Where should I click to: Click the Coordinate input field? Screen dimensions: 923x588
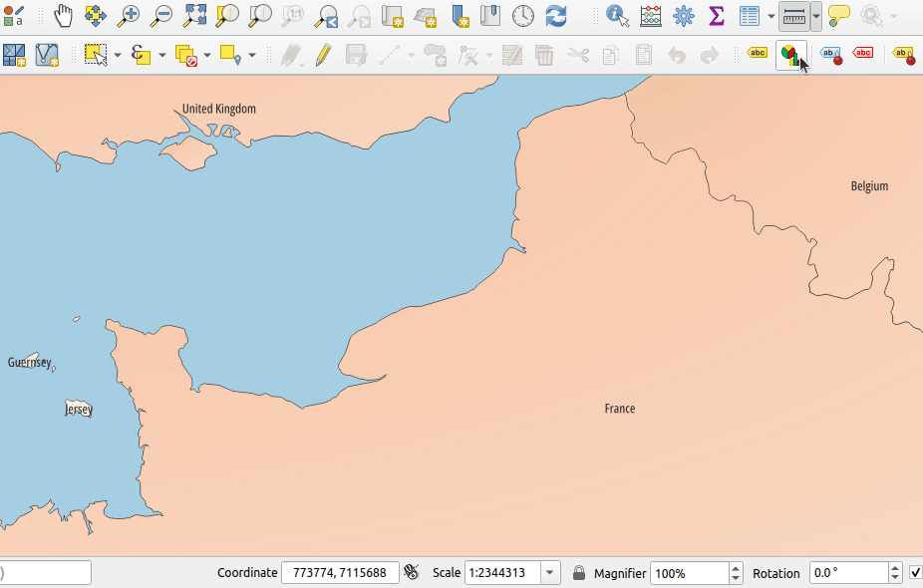point(340,573)
